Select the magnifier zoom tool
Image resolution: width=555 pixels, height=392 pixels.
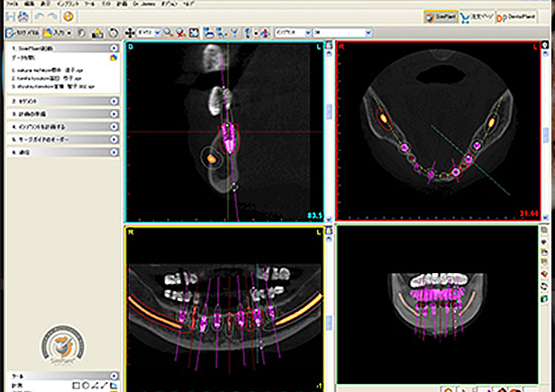click(x=169, y=32)
